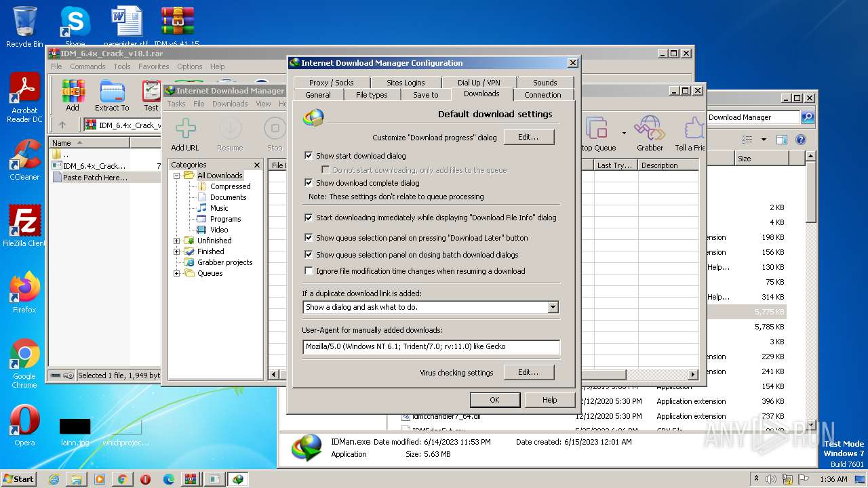Expand Finished category node
Image resolution: width=868 pixels, height=488 pixels.
click(177, 251)
